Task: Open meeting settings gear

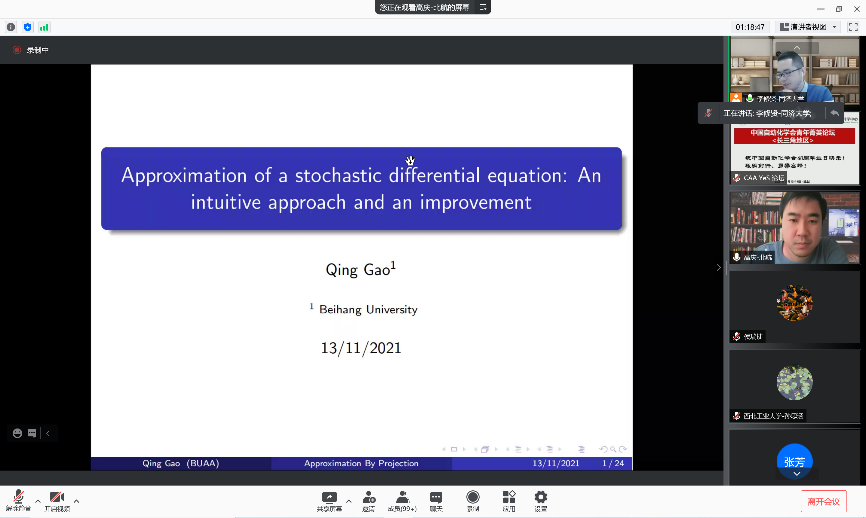Action: point(541,498)
